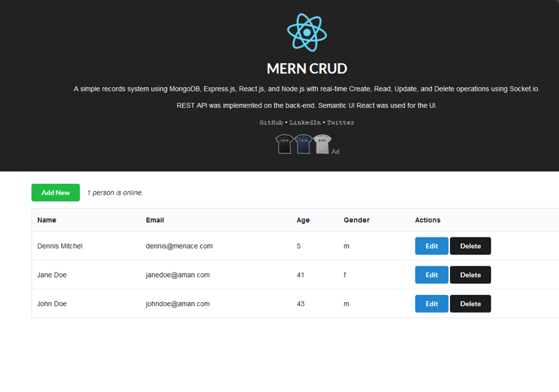Image resolution: width=559 pixels, height=392 pixels.
Task: Click the age value 5
Action: click(x=299, y=246)
